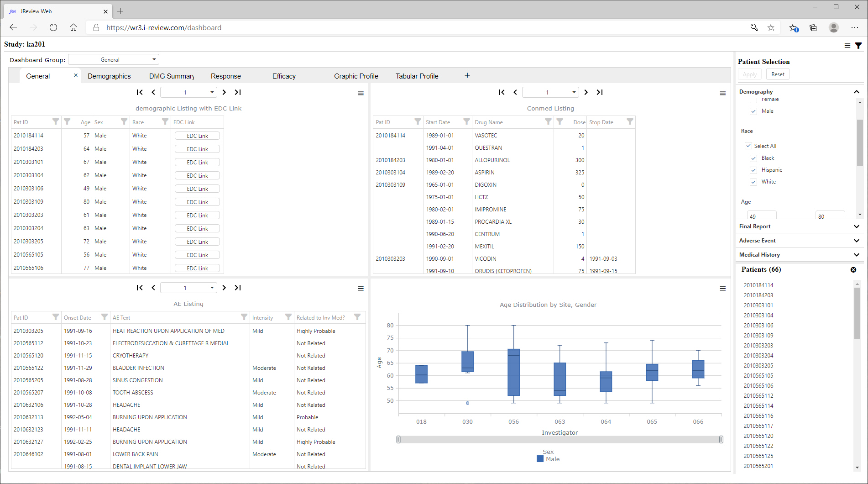Filter demographic listing by Pat ID

[x=56, y=121]
